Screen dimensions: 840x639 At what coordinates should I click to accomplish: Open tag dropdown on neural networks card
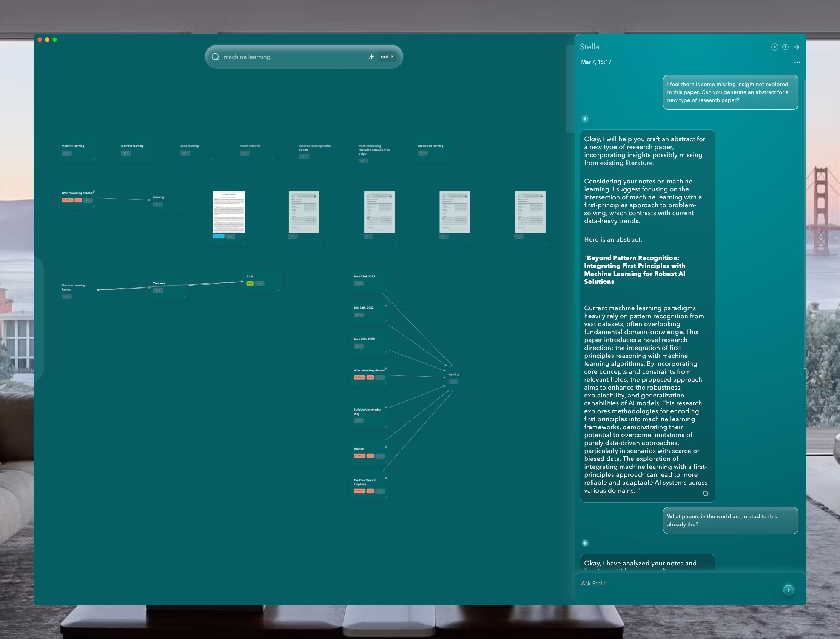(245, 153)
